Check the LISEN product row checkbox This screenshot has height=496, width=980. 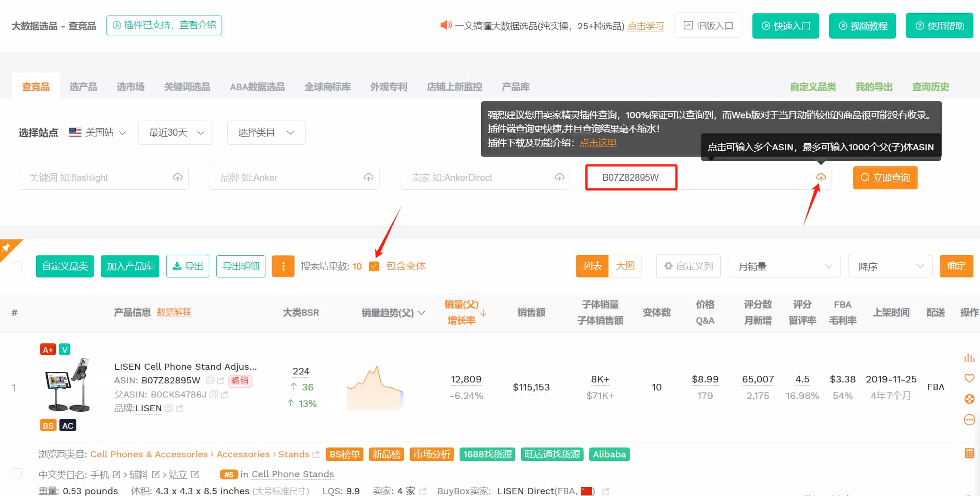point(17,473)
